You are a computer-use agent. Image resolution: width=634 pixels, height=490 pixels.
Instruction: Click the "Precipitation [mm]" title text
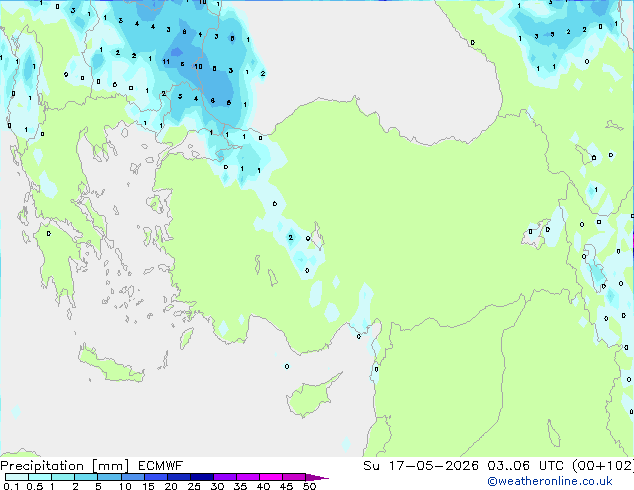point(65,466)
